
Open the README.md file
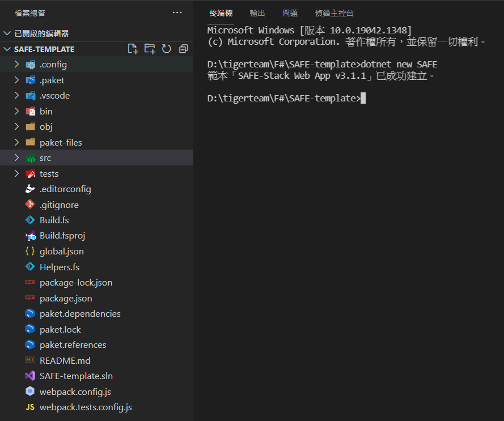[x=65, y=360]
